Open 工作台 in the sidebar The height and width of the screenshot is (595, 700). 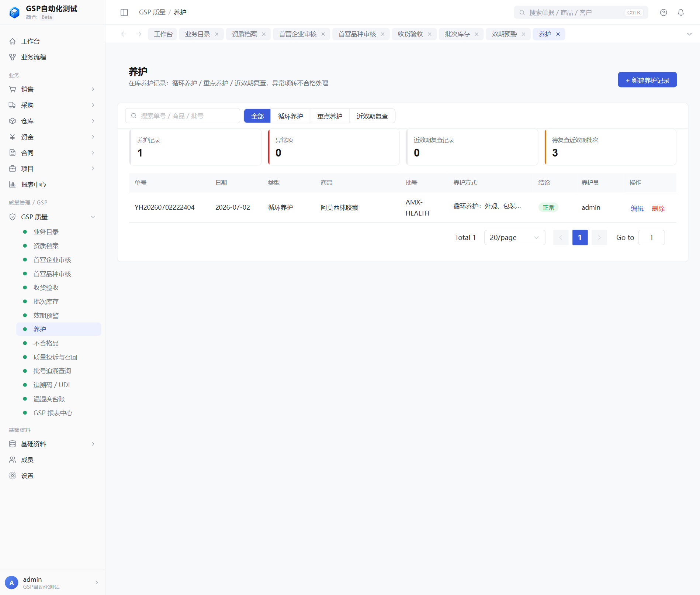[x=52, y=41]
